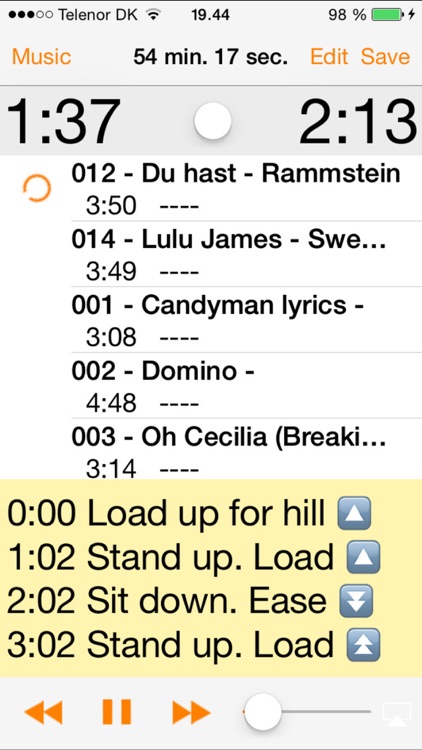This screenshot has width=422, height=750.
Task: Select track 014 Lulu James
Action: coord(246,254)
